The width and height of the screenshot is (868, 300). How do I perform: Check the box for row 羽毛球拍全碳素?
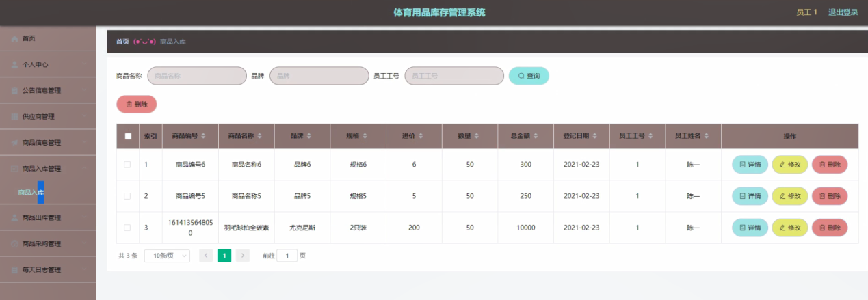point(127,228)
